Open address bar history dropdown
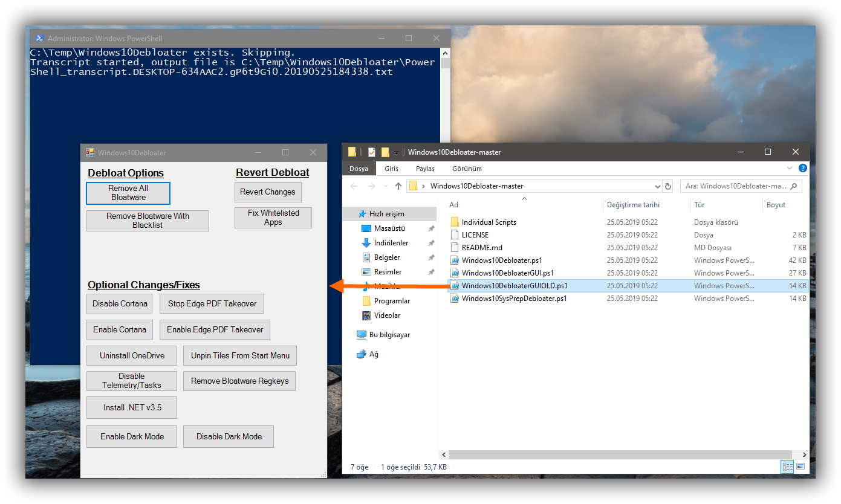The image size is (841, 504). point(658,186)
